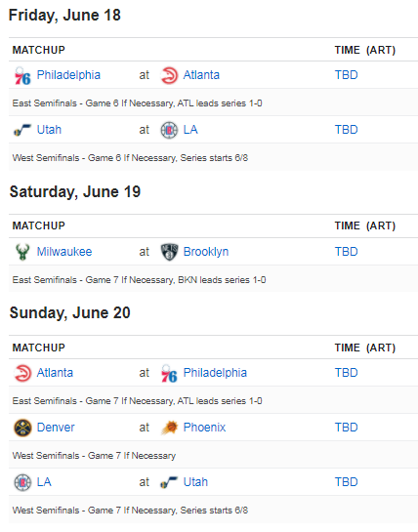Open the Brooklyn team link
418x532 pixels.
click(x=206, y=252)
